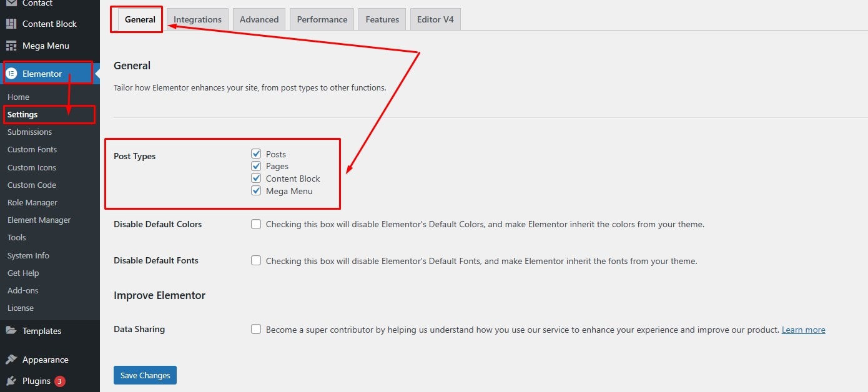Image resolution: width=868 pixels, height=392 pixels.
Task: Click the Contact envelope icon in sidebar
Action: (11, 4)
